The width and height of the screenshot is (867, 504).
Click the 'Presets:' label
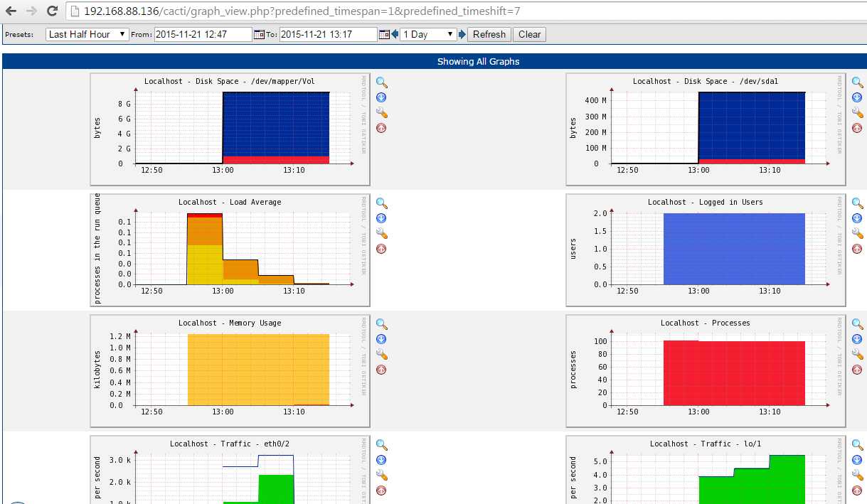click(x=19, y=34)
